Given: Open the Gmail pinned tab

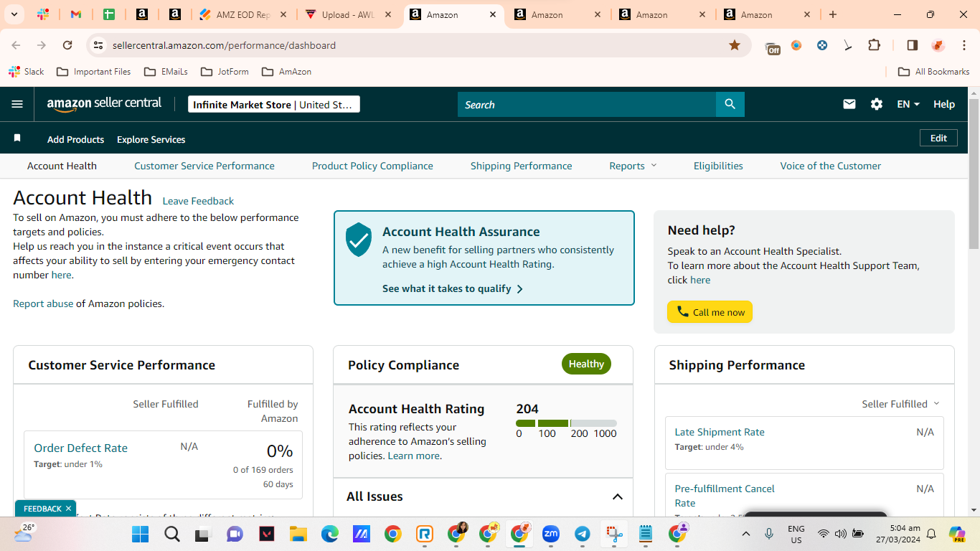Looking at the screenshot, I should point(76,14).
